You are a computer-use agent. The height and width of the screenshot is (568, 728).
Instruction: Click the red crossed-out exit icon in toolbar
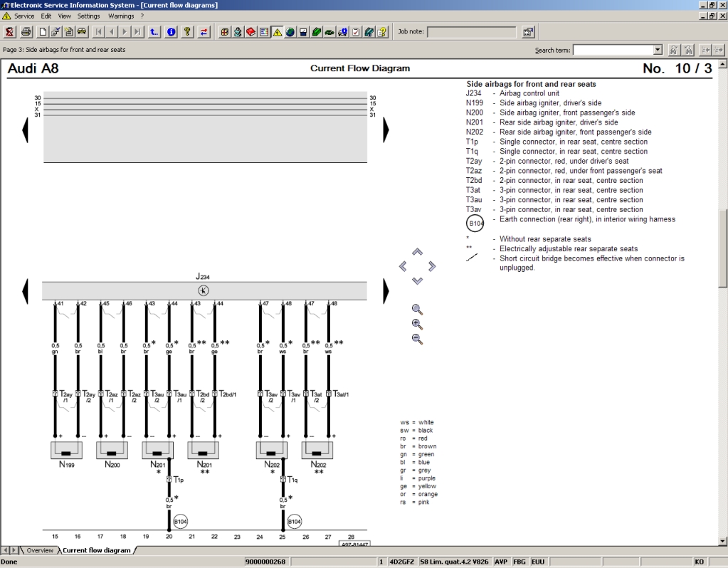[x=9, y=32]
